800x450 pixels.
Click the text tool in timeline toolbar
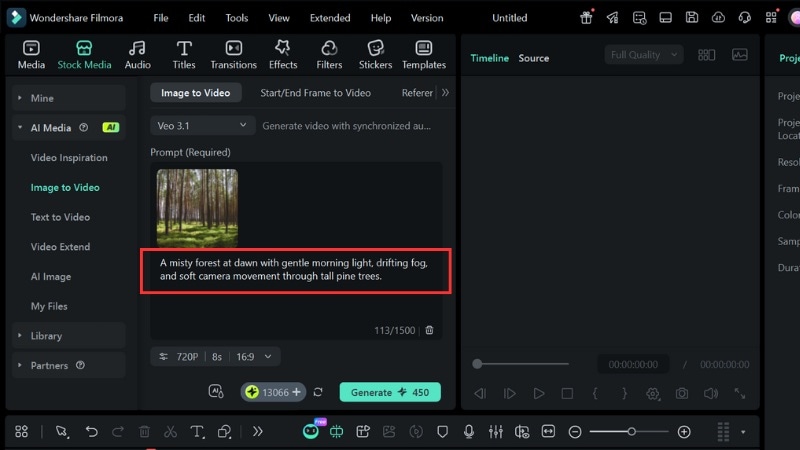coord(197,432)
